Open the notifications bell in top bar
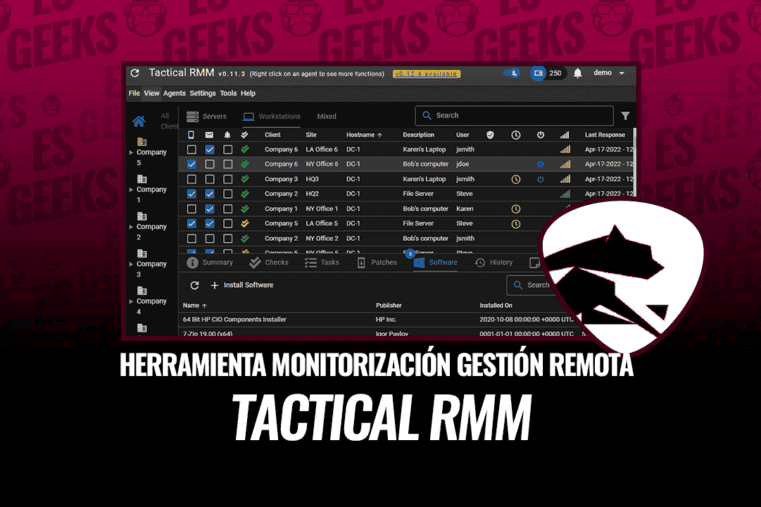Viewport: 761px width, 507px height. (578, 73)
